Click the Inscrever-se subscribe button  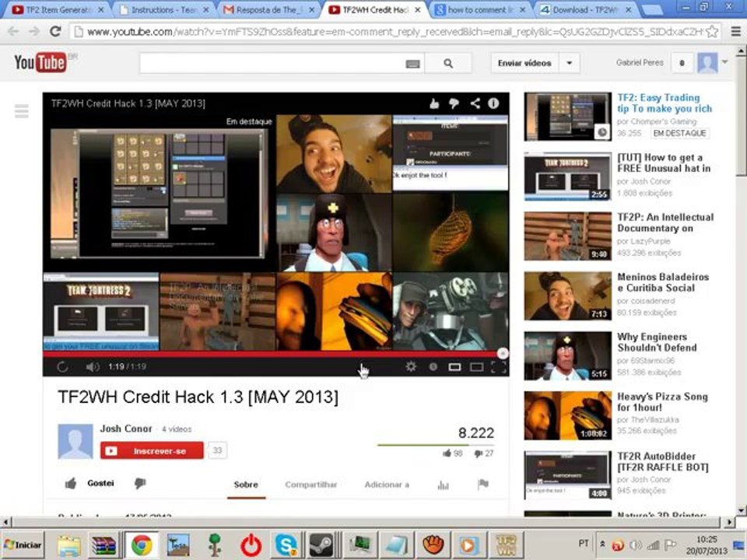[x=152, y=451]
